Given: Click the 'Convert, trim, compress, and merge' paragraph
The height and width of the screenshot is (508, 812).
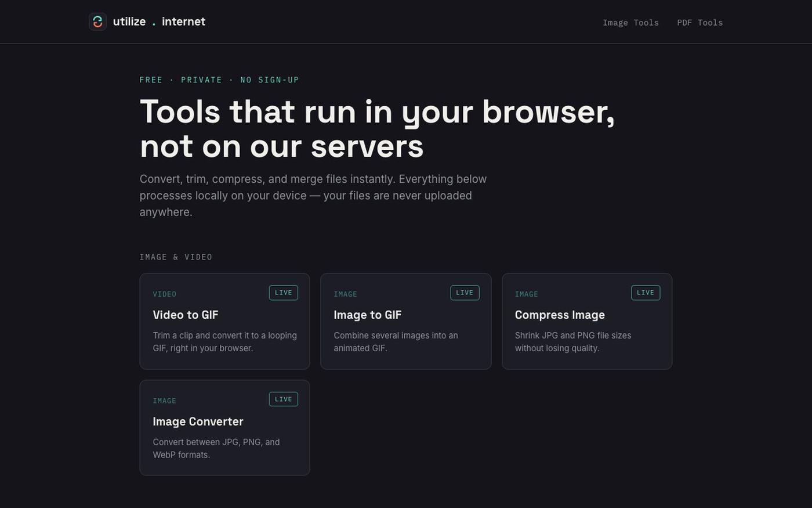Looking at the screenshot, I should tap(313, 196).
